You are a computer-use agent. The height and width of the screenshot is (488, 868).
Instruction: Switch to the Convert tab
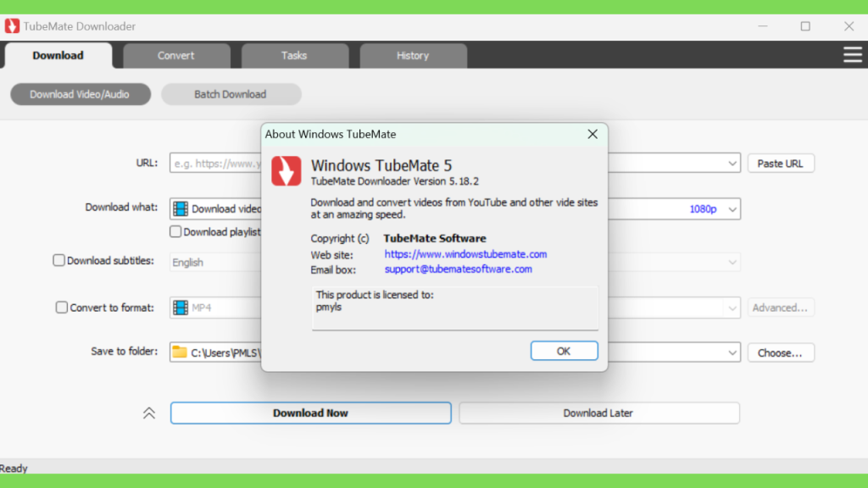coord(176,55)
